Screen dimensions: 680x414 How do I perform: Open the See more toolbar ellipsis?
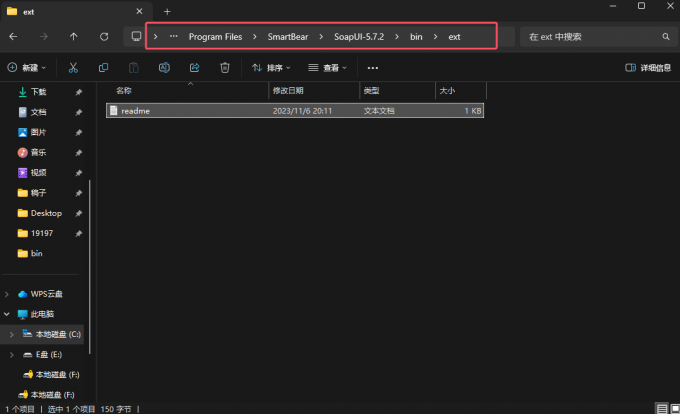pos(373,68)
